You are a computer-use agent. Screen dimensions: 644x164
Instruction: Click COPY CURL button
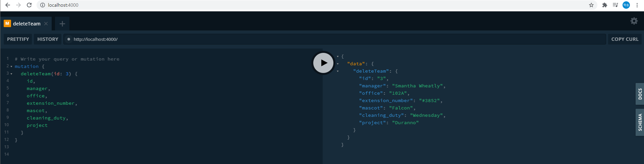[x=625, y=39]
